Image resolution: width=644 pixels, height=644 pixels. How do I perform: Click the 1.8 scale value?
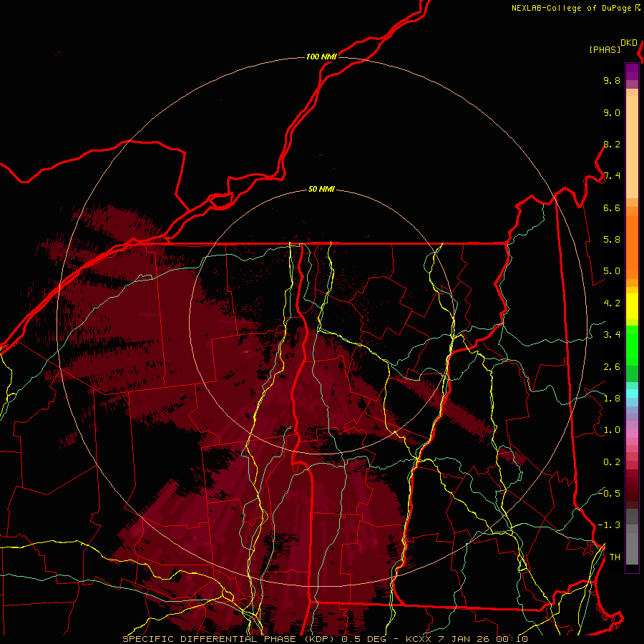(612, 399)
